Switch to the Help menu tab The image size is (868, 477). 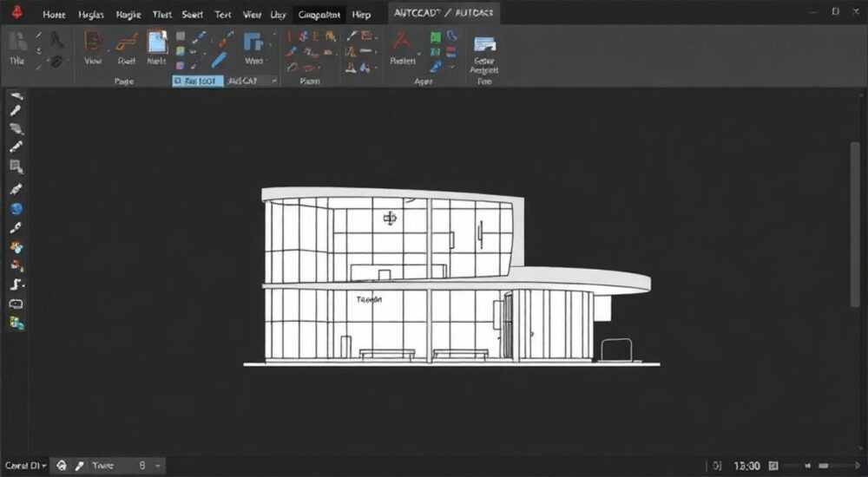click(361, 15)
